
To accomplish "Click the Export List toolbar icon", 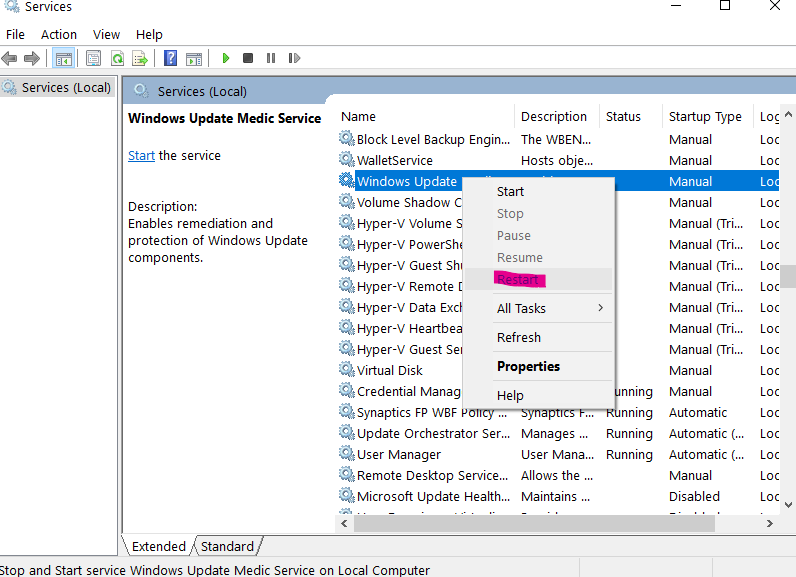I will point(140,58).
